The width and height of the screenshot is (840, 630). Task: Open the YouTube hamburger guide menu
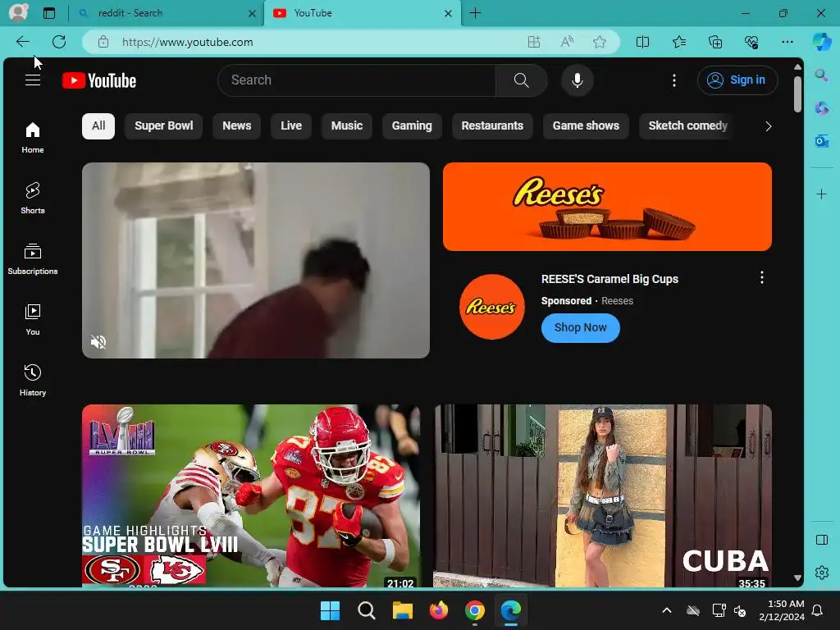(x=33, y=80)
